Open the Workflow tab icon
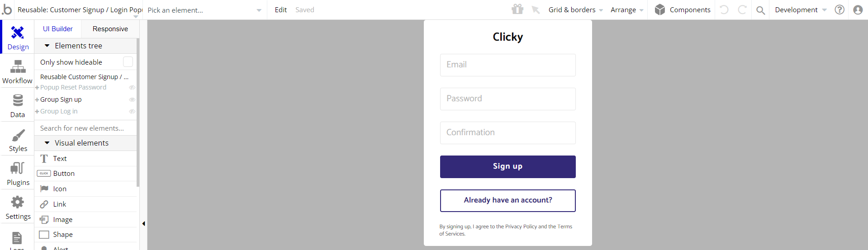 [18, 67]
